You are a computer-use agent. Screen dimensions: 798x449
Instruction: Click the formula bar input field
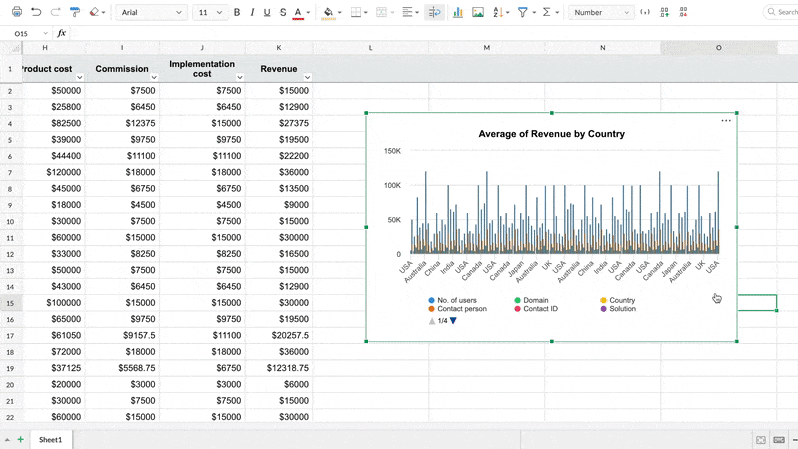pos(400,33)
